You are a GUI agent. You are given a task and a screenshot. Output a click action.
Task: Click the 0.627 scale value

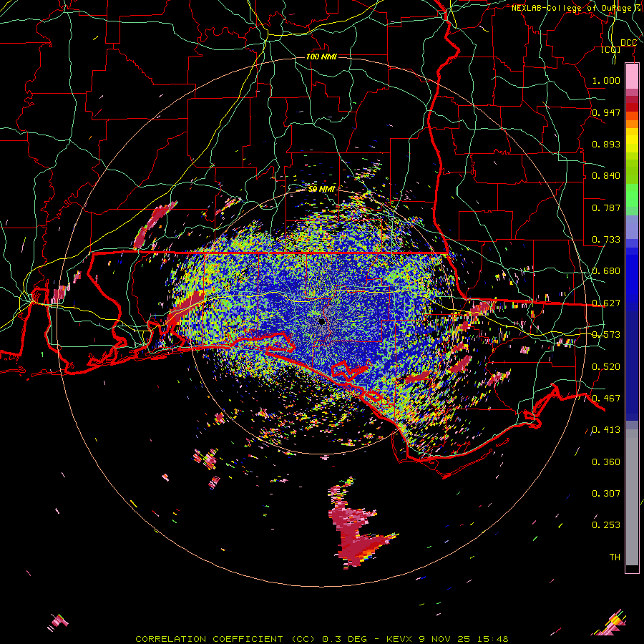point(606,303)
